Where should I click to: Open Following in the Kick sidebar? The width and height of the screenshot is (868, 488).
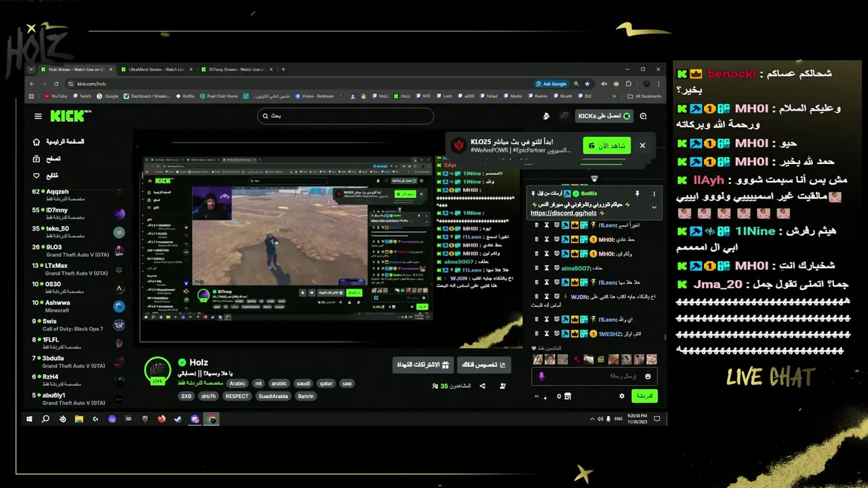click(x=47, y=176)
